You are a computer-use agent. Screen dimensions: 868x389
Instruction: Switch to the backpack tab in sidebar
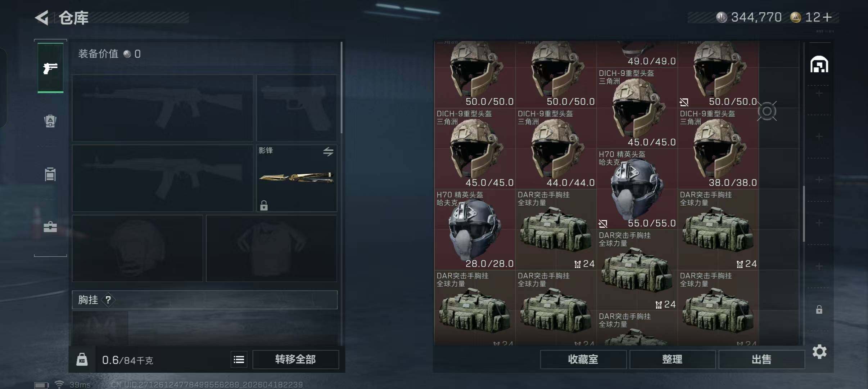point(50,121)
